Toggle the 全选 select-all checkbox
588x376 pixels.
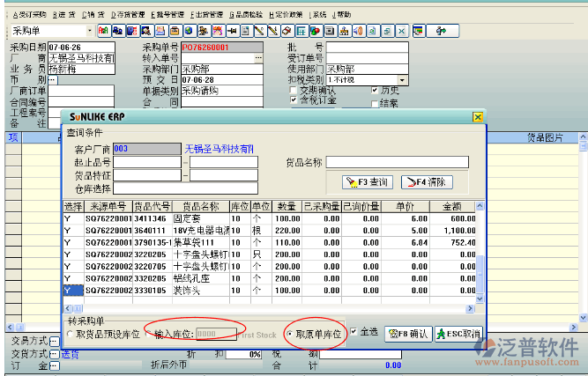pos(355,333)
